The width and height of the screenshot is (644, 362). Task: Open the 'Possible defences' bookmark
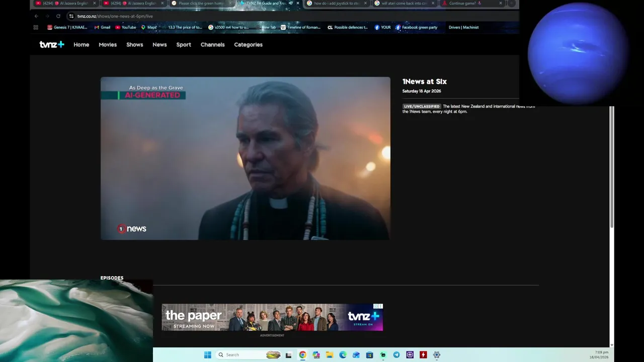point(348,27)
